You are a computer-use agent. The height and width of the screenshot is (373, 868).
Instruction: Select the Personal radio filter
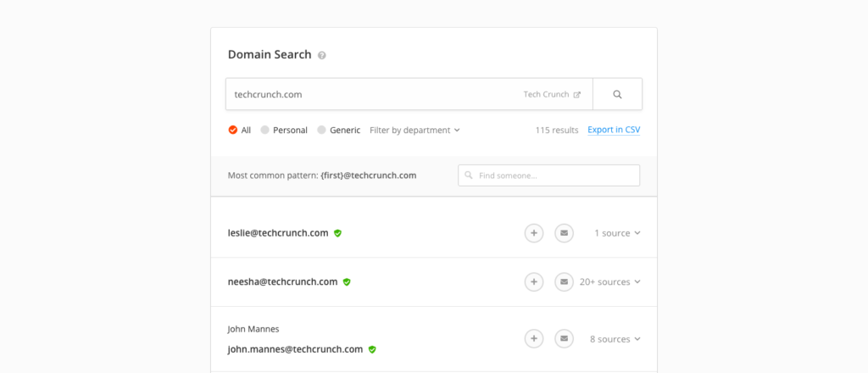click(265, 130)
